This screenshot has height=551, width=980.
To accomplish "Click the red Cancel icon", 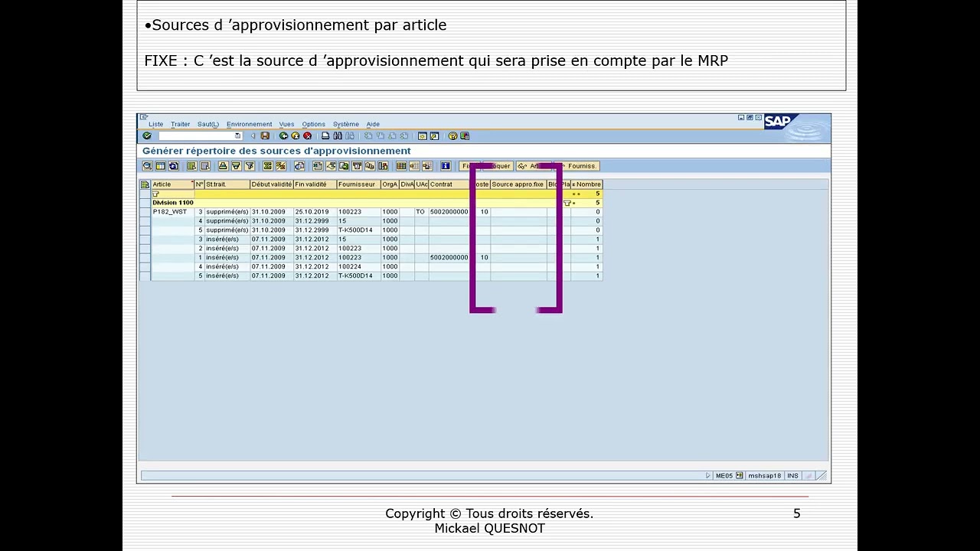I will coord(308,135).
